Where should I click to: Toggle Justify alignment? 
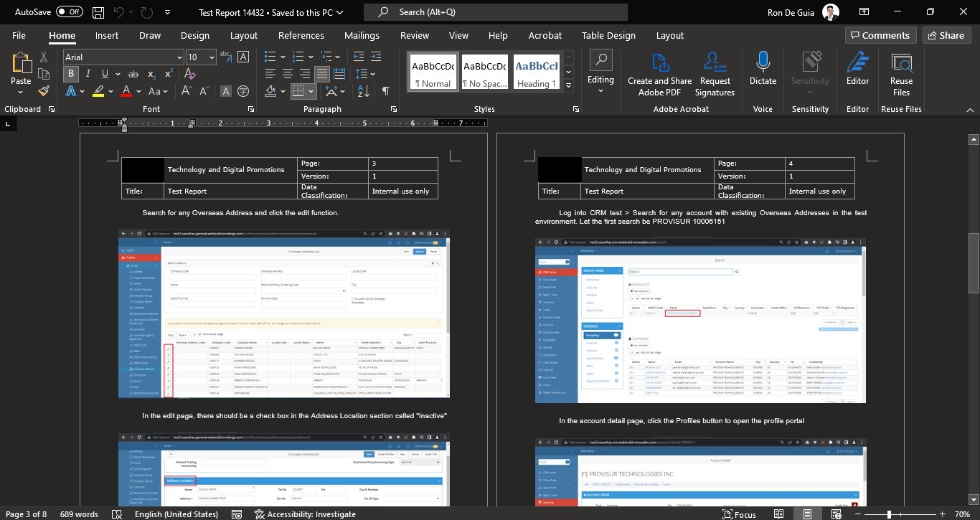tap(322, 74)
